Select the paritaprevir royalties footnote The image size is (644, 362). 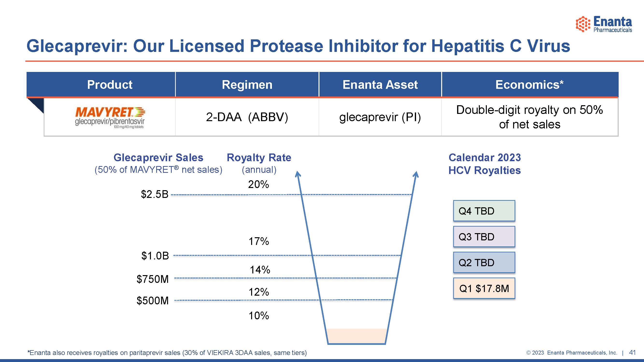coord(167,353)
